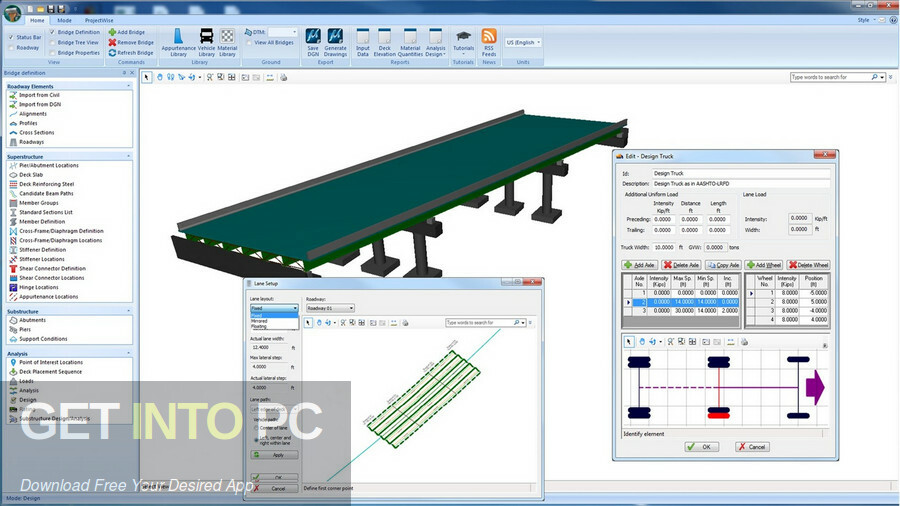Switch to the ProjectWise ribbon tab

(x=99, y=20)
